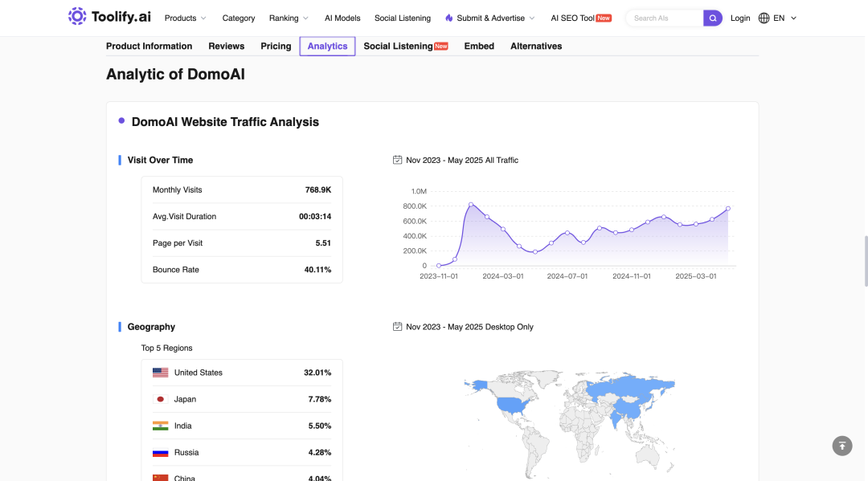Click the United States flag icon

click(161, 373)
